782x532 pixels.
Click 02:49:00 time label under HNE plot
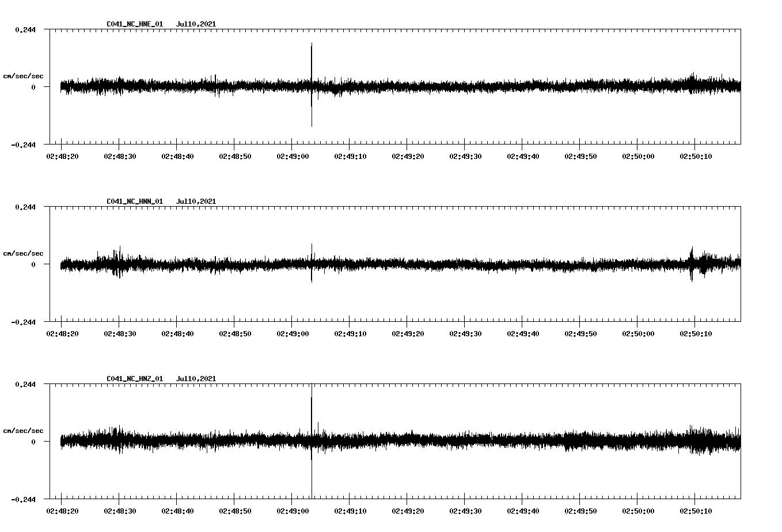293,156
